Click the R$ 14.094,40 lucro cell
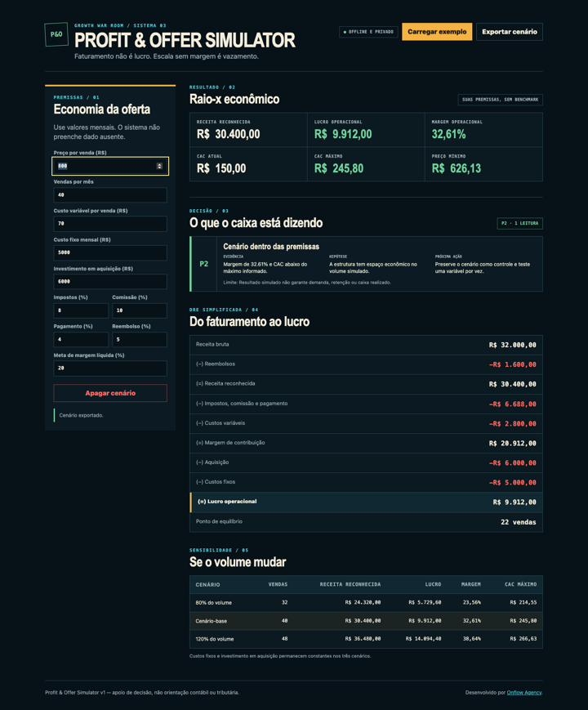 click(x=423, y=639)
